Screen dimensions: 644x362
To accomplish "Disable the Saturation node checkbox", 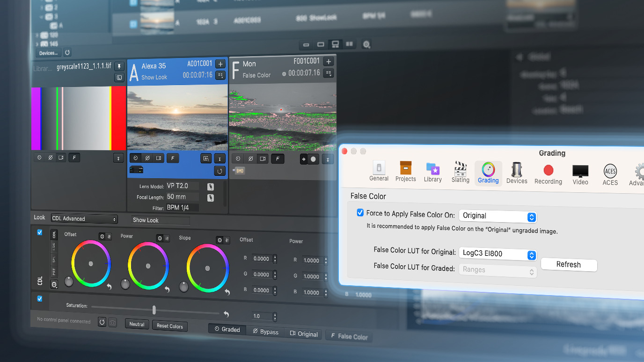I will [x=39, y=298].
